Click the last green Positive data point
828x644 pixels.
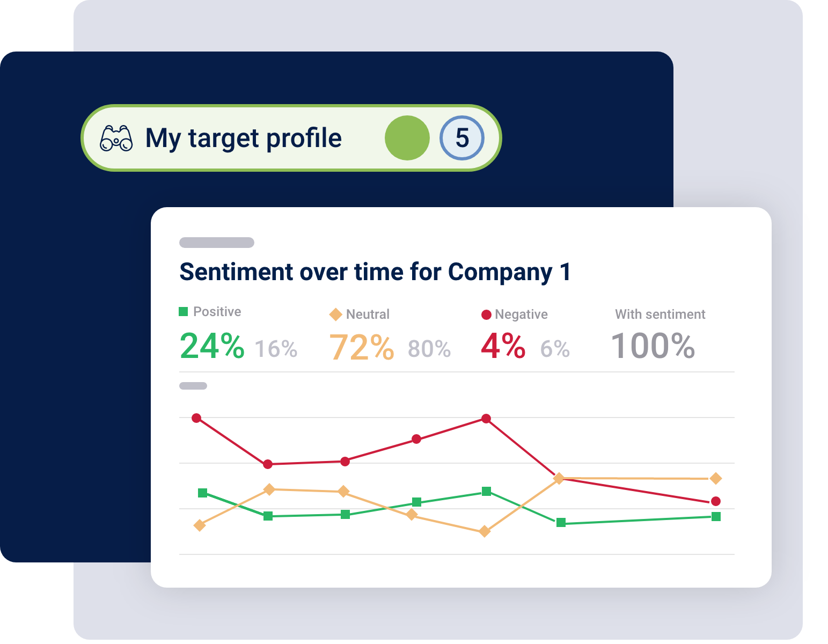(716, 517)
